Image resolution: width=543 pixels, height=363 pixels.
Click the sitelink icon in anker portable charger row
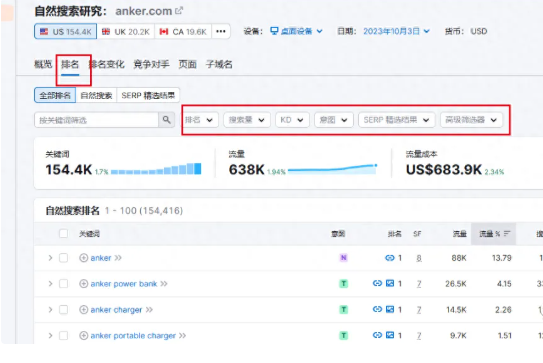click(x=377, y=335)
